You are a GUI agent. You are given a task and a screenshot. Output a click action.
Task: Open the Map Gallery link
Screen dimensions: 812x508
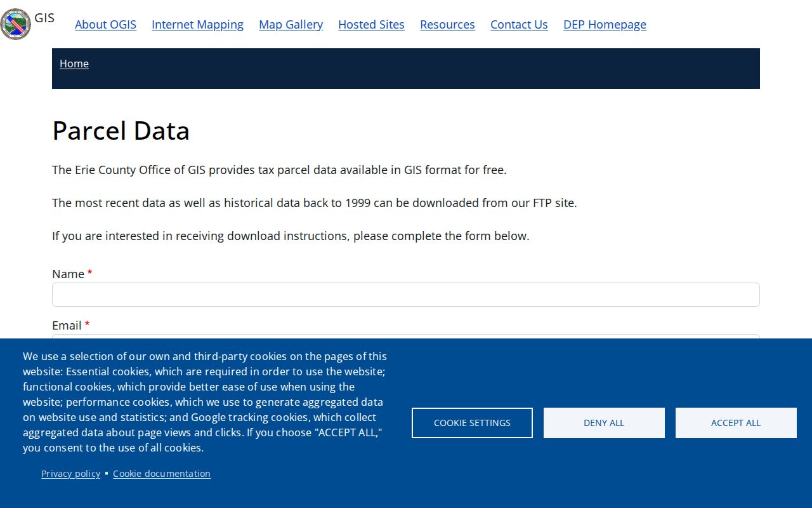(x=291, y=24)
